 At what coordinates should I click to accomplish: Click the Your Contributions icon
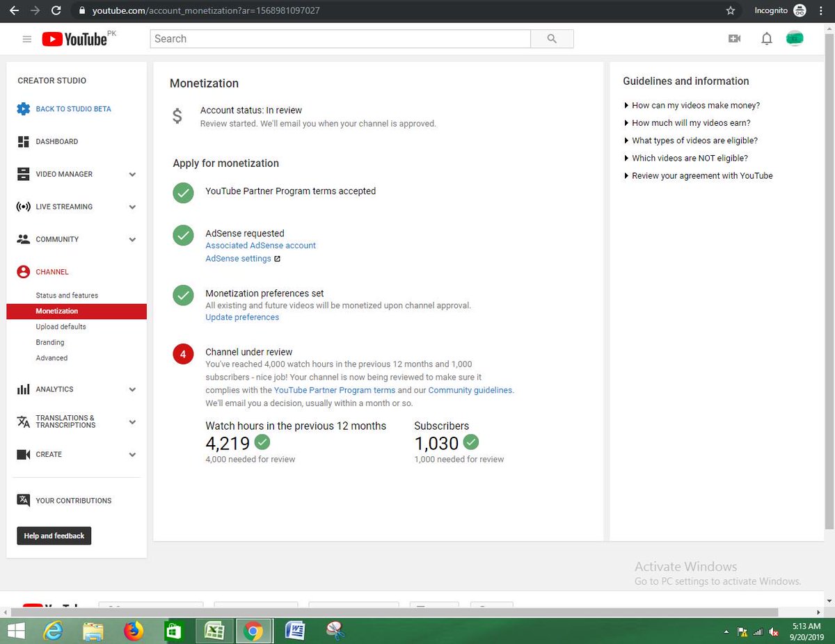pyautogui.click(x=23, y=500)
